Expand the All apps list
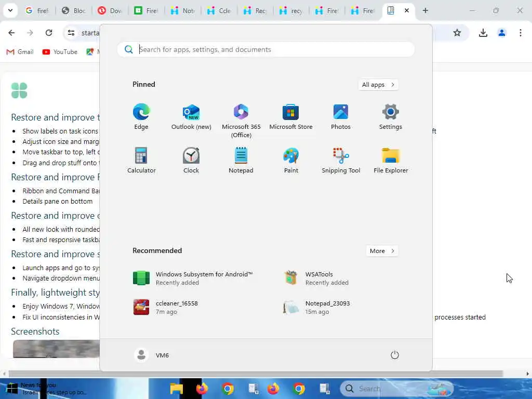 click(378, 85)
